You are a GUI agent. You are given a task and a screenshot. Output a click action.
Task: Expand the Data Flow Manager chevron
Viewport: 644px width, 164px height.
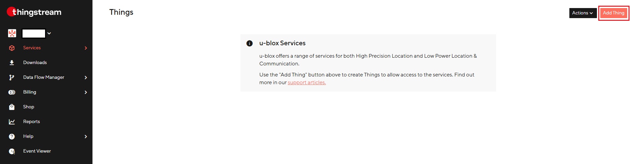coord(86,77)
